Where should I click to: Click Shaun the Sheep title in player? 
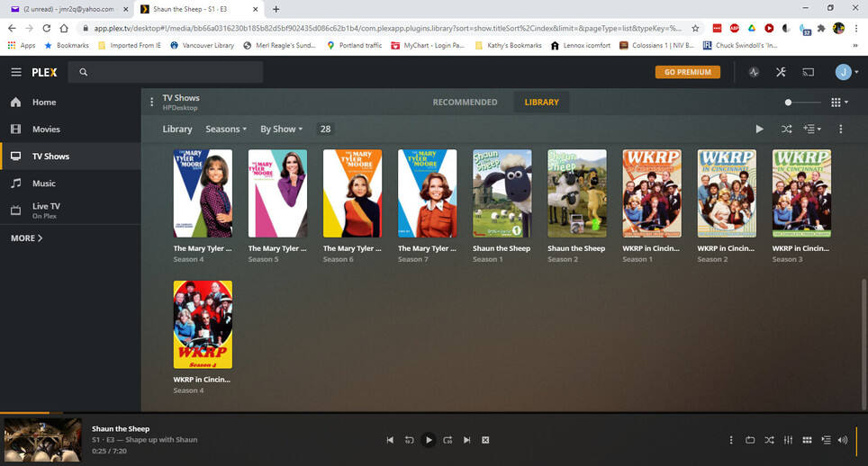[121, 428]
